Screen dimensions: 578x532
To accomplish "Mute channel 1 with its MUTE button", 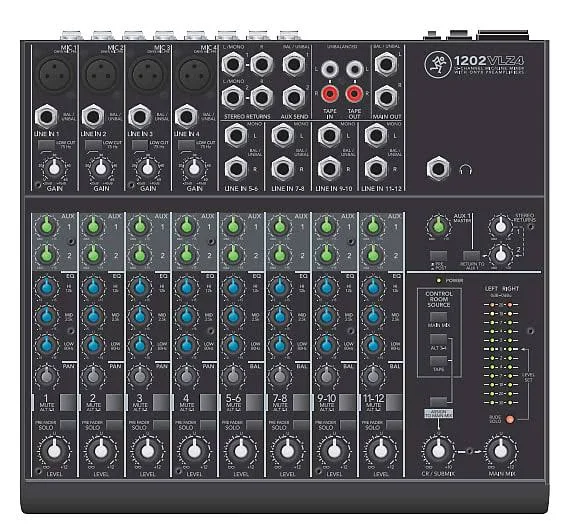I will coord(68,402).
